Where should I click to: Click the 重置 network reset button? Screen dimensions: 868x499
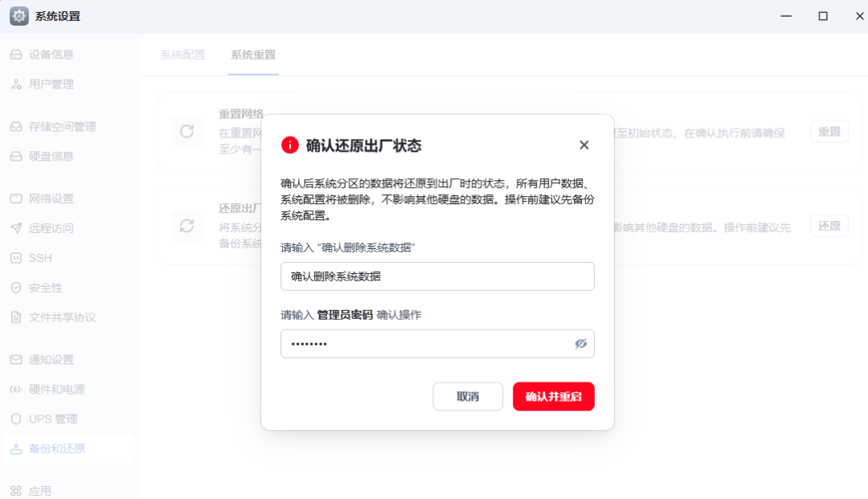(x=829, y=132)
